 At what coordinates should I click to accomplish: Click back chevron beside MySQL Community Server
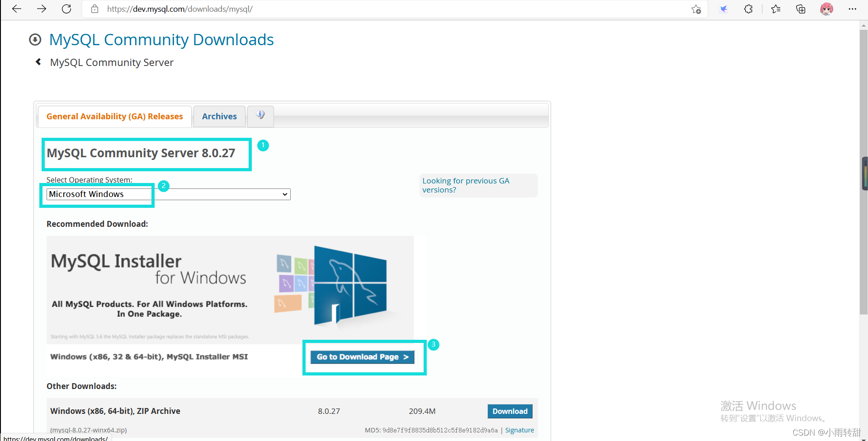(38, 62)
